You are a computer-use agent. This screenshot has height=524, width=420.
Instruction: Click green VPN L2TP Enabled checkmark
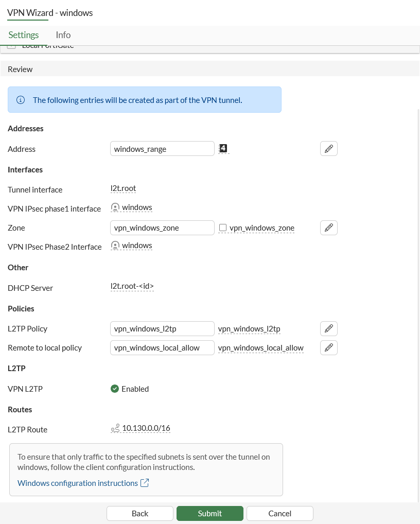click(x=115, y=389)
